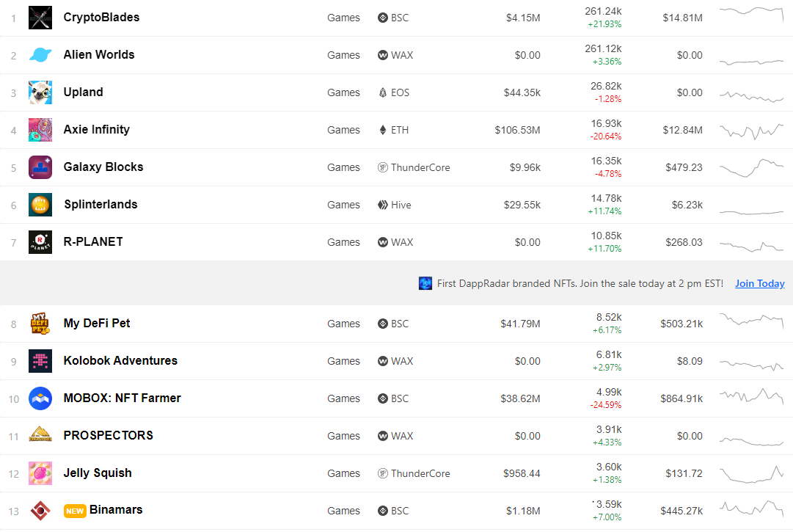Open the PROSPECTORS dapp name link
The height and width of the screenshot is (532, 793).
pos(109,435)
